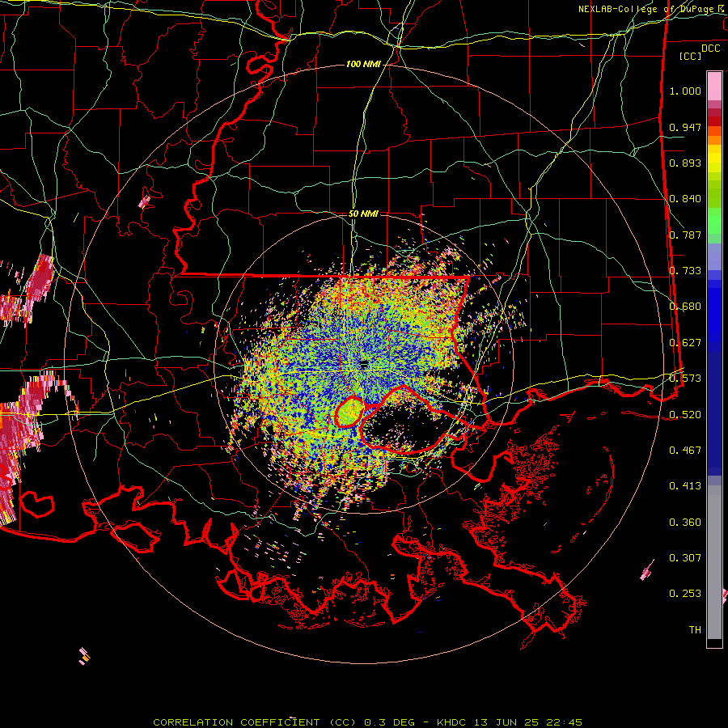Click the "TH" threshold label on legend
This screenshot has height=728, width=728.
(x=695, y=630)
